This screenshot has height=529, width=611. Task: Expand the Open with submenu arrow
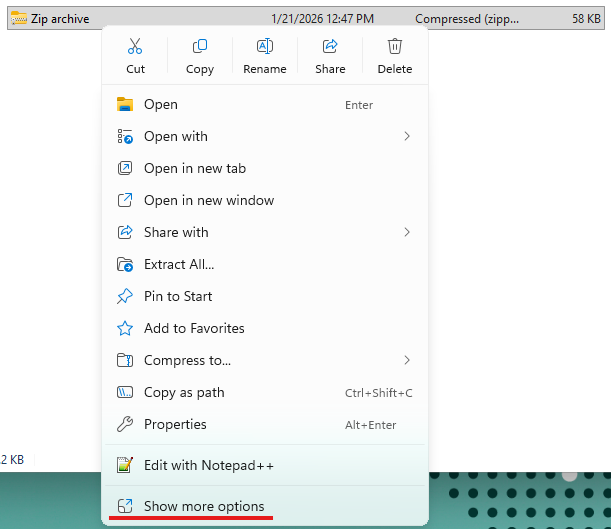[407, 136]
